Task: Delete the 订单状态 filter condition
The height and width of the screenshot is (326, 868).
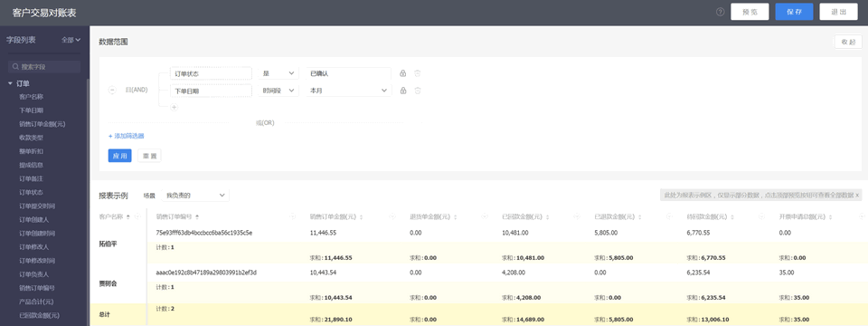Action: 418,73
